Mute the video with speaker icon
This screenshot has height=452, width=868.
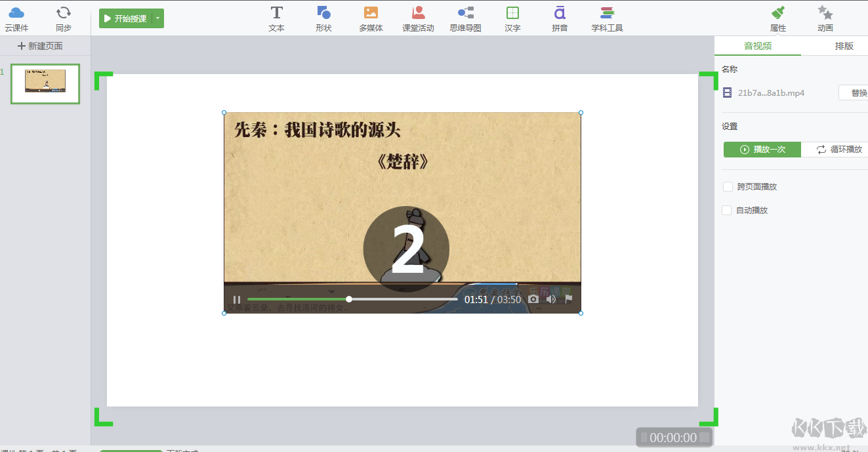tap(551, 299)
